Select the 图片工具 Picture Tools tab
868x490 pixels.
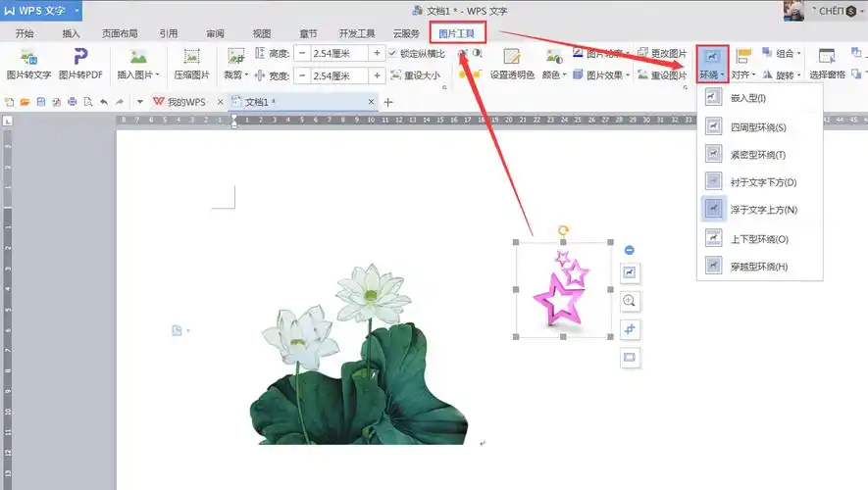(x=457, y=33)
